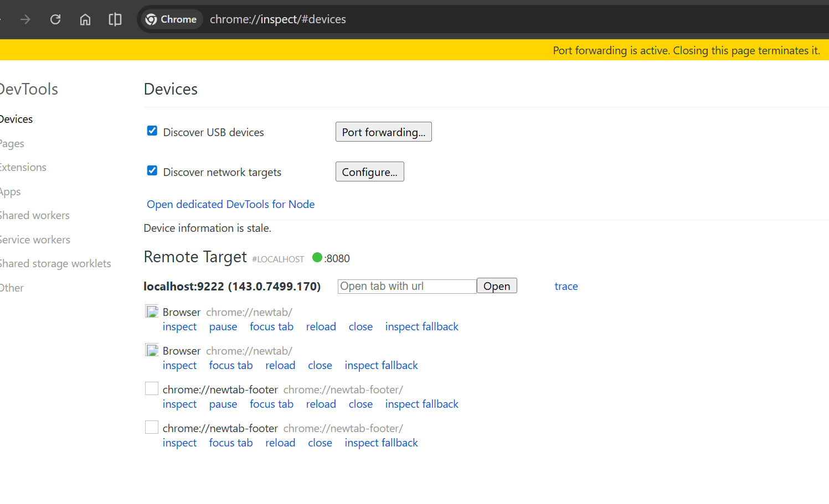Viewport: 829px width, 504px height.
Task: Click the trace link for localhost:9222
Action: [566, 287]
